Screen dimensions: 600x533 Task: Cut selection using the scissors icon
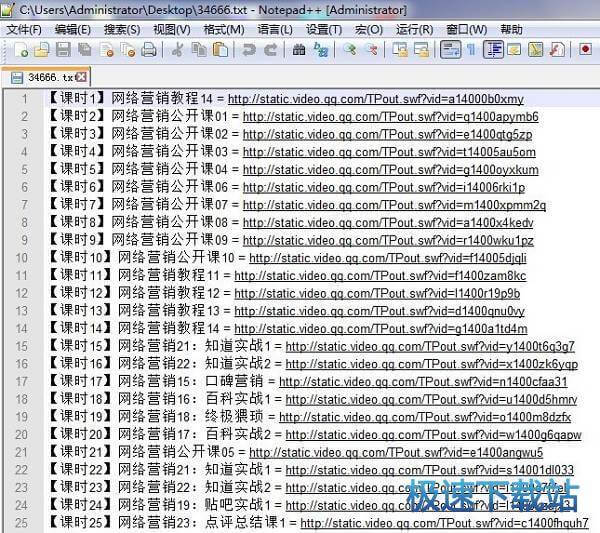(178, 50)
